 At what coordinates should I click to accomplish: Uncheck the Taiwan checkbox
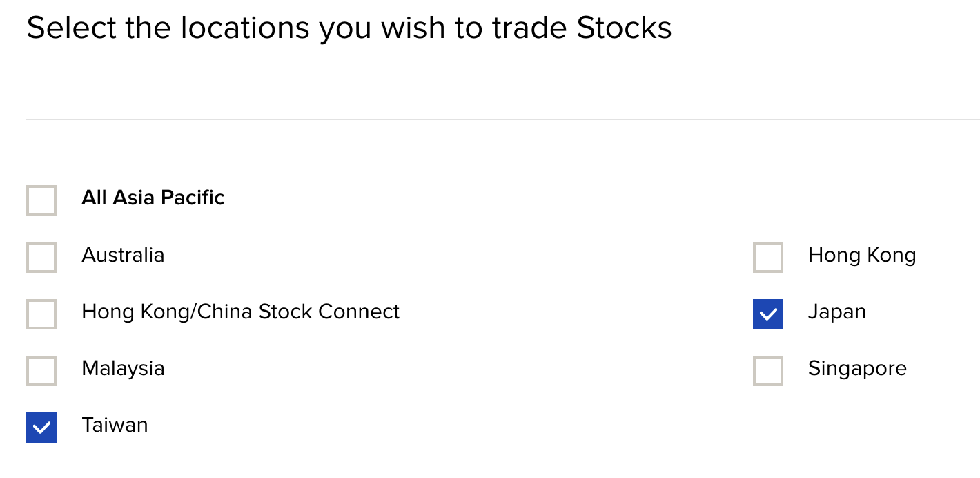(41, 428)
